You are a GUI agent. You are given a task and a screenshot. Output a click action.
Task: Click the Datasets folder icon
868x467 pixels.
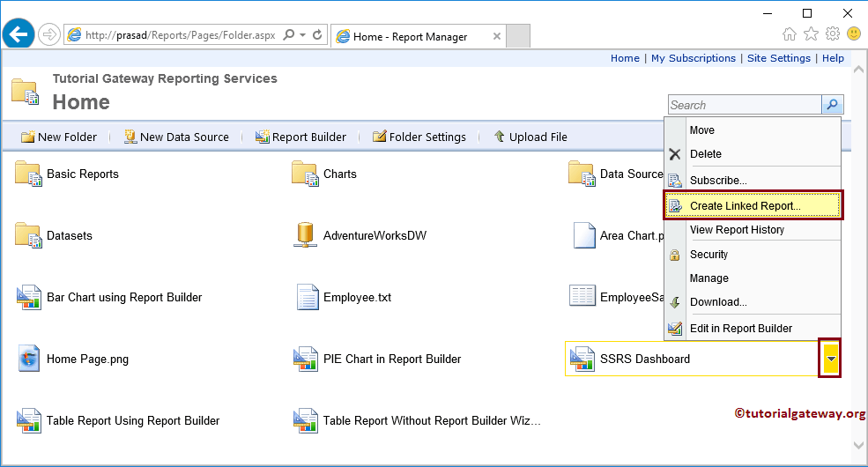(28, 236)
